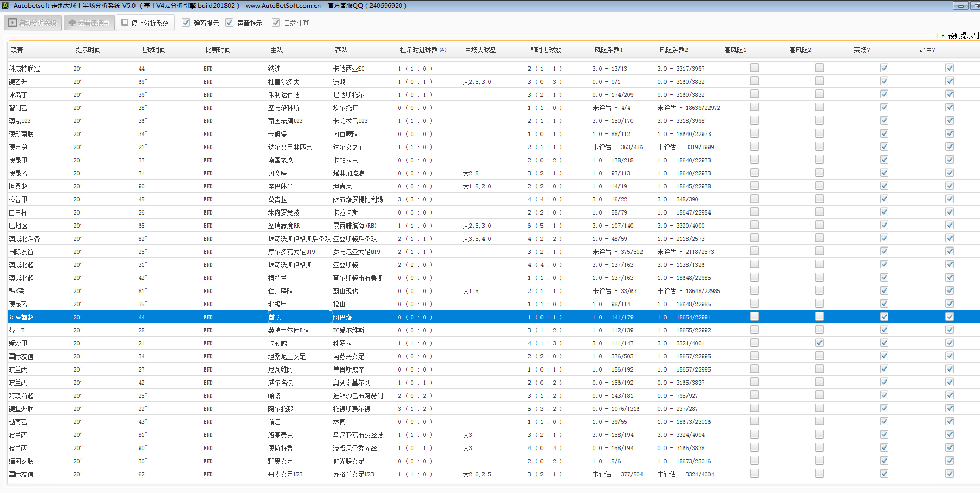Click the cloud icon on 云端连接中
This screenshot has height=493, width=980.
(x=72, y=23)
